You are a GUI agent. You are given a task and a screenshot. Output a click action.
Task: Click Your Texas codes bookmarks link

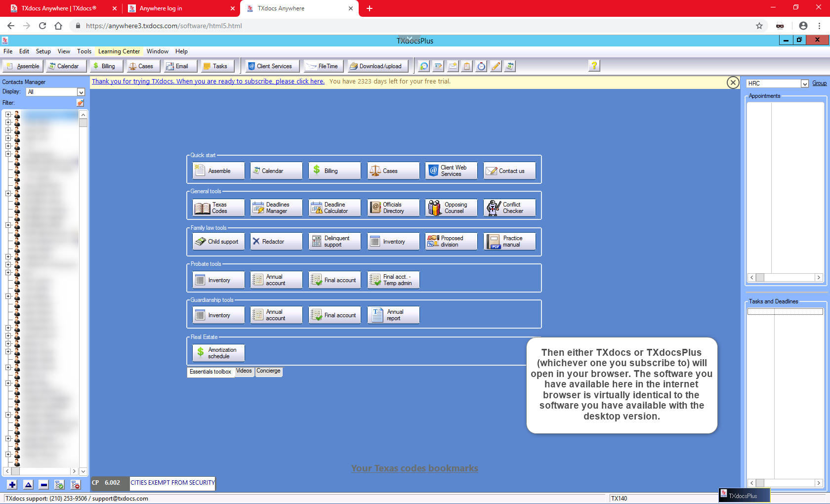click(x=415, y=468)
